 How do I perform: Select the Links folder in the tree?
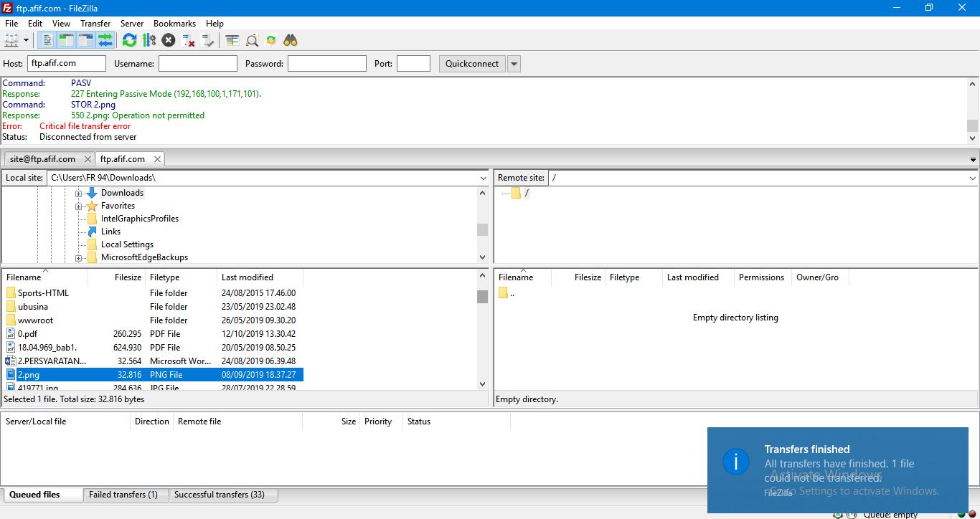(x=110, y=232)
